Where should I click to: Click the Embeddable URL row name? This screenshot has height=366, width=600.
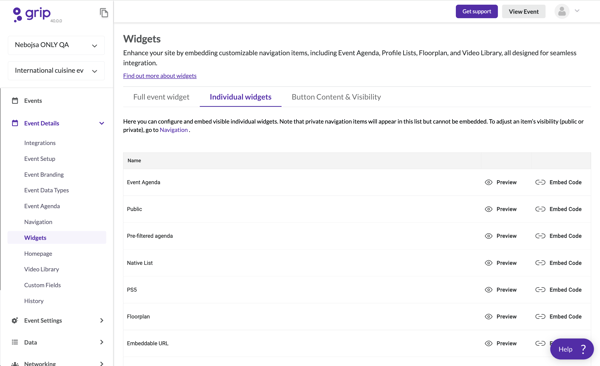(147, 343)
